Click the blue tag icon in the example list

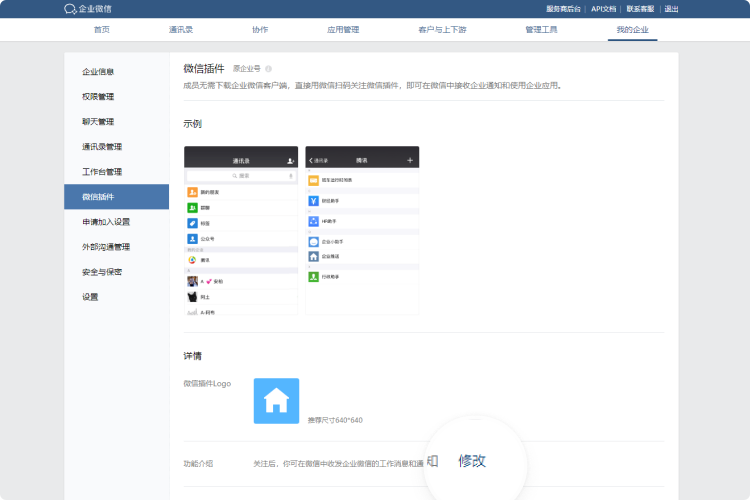click(192, 223)
